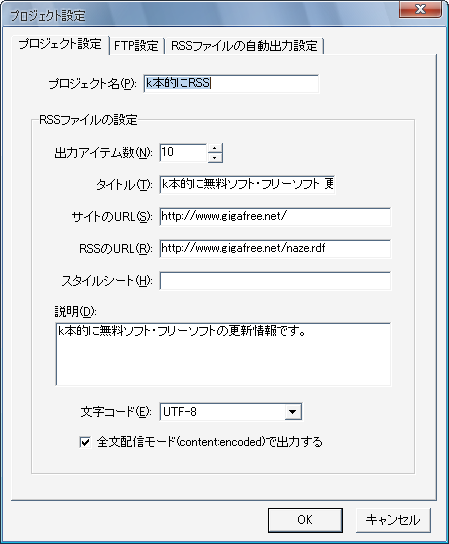Open the RSSファイルの自動出力設定 tab

click(x=244, y=46)
